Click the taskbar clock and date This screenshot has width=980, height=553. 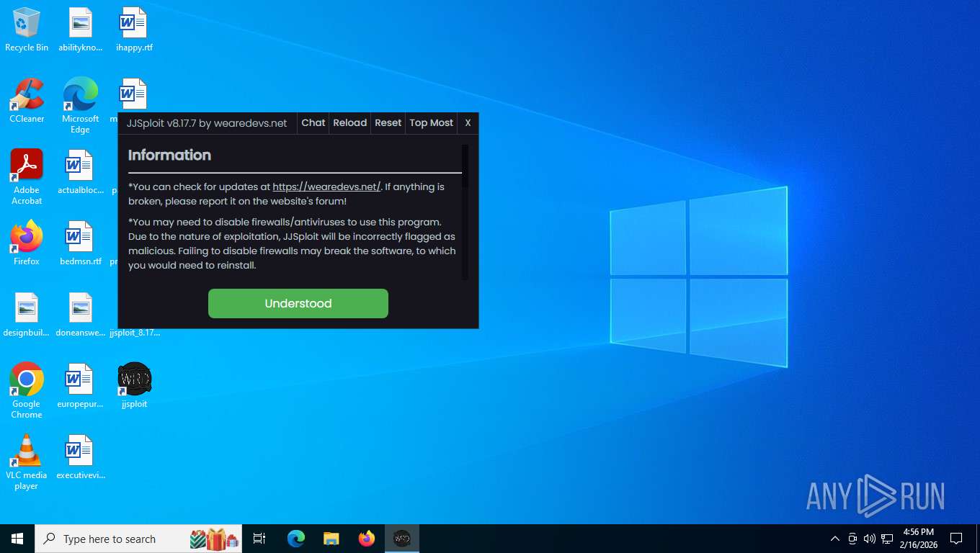tap(918, 539)
